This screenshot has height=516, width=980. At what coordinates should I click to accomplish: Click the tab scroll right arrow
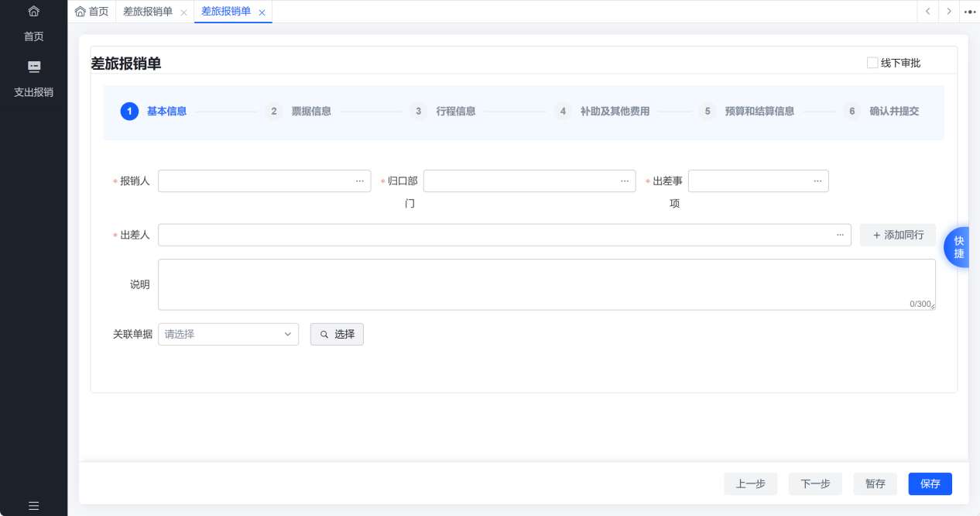tap(949, 12)
